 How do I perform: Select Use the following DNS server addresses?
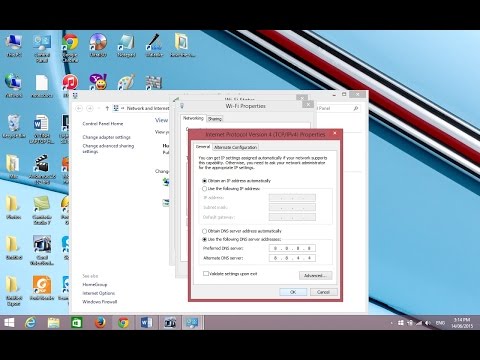point(204,239)
